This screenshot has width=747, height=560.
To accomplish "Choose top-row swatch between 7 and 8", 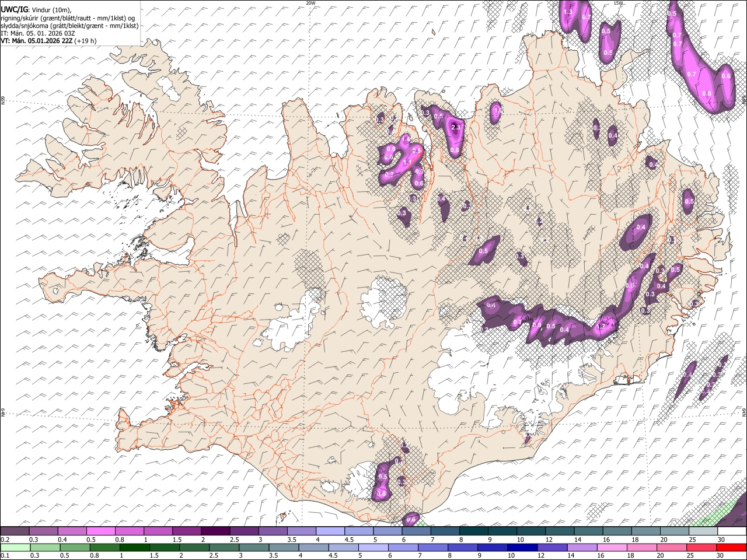I will (x=445, y=531).
